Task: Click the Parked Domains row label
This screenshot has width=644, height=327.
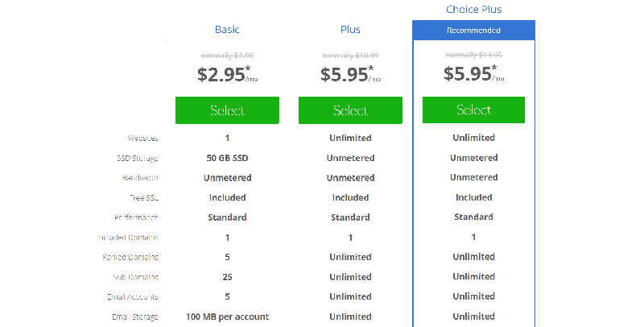Action: click(x=132, y=258)
